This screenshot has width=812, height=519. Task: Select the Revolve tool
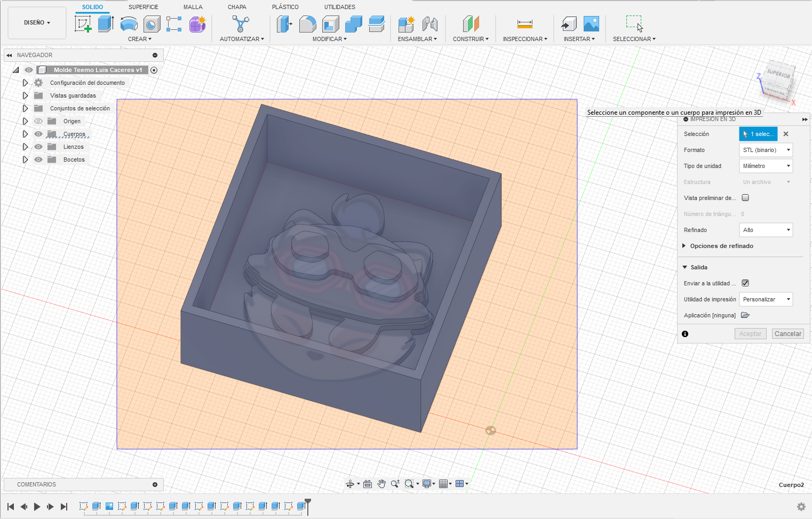tap(129, 24)
